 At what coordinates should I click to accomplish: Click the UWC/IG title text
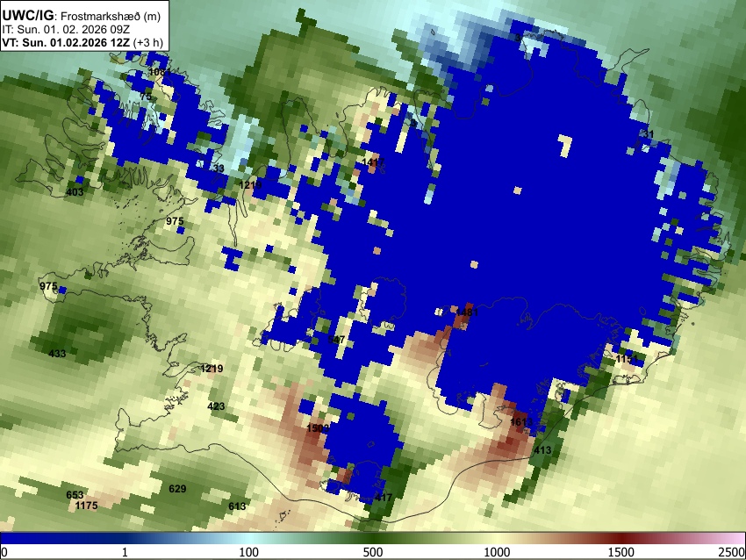27,16
